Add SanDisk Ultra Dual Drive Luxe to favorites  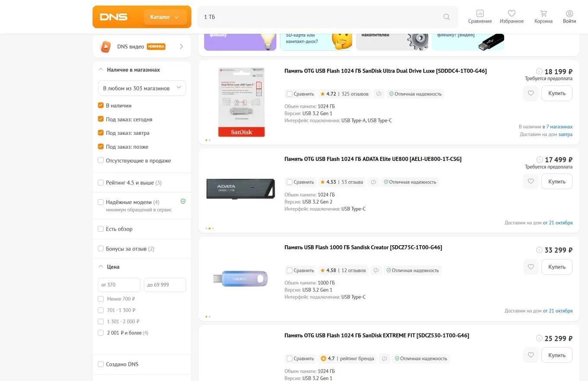click(x=531, y=93)
